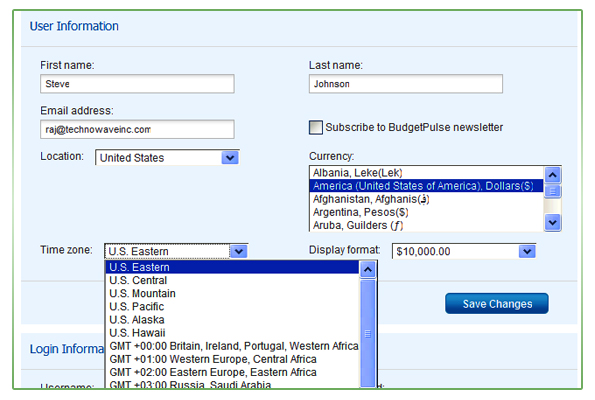The image size is (595, 400).
Task: Click the First name input field
Action: (137, 84)
